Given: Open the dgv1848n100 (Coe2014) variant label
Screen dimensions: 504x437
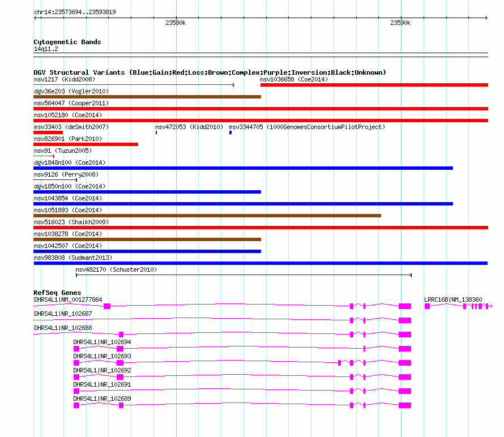Looking at the screenshot, I should tap(70, 162).
